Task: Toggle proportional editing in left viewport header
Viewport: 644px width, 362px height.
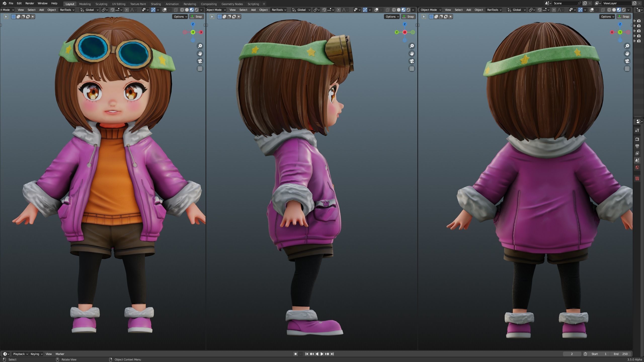Action: point(127,10)
